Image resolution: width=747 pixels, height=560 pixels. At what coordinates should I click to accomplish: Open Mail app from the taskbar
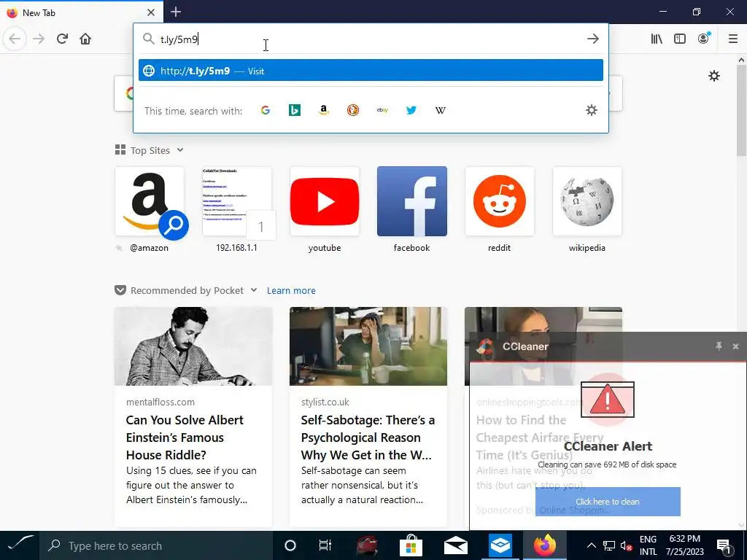click(x=455, y=545)
